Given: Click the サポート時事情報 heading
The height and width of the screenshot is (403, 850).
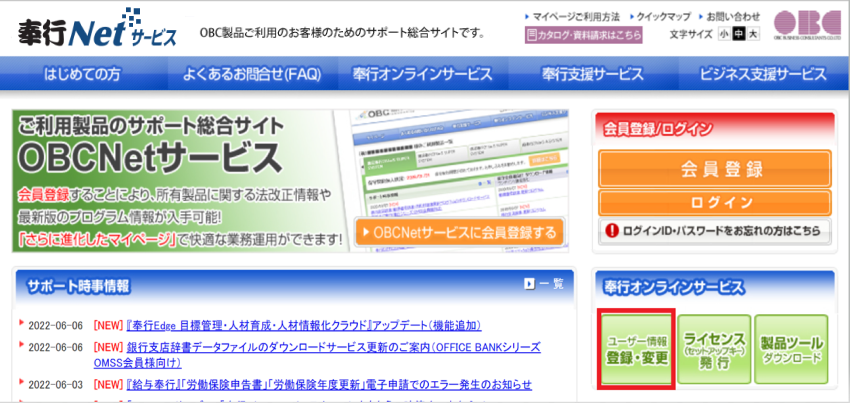Looking at the screenshot, I should (79, 285).
